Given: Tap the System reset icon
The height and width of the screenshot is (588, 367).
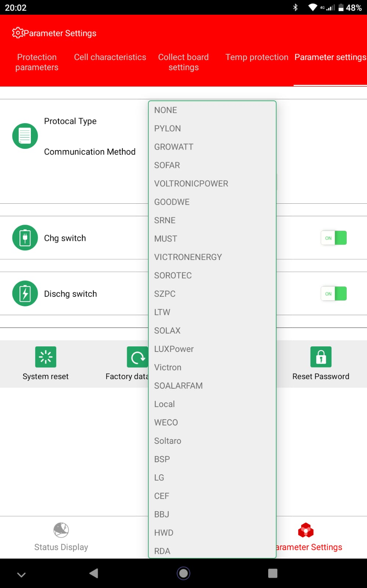Looking at the screenshot, I should click(46, 357).
